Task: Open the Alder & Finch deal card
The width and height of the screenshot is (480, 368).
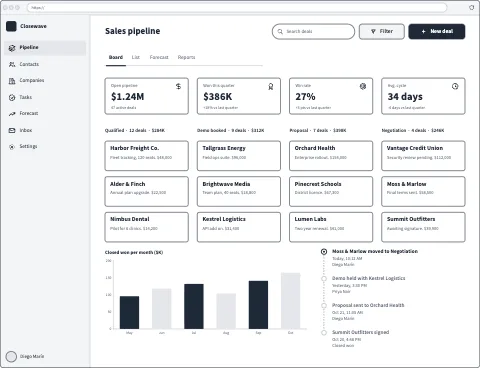Action: click(146, 191)
